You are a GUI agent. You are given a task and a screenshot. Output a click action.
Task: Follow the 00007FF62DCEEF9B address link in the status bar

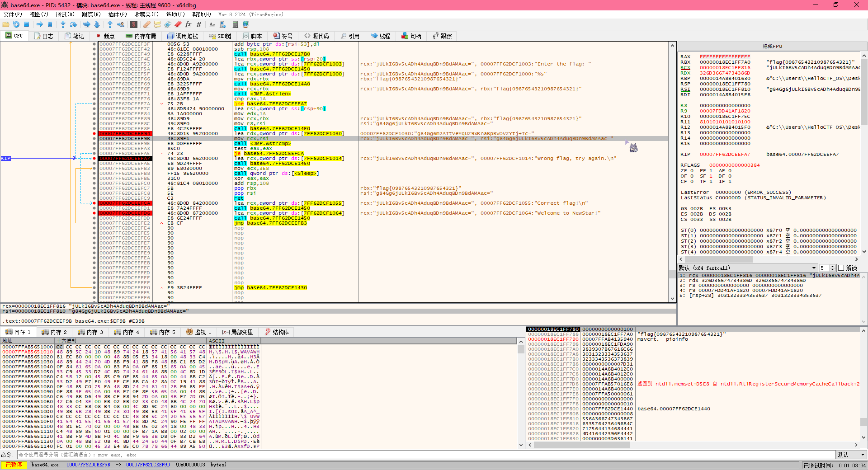click(x=88, y=465)
